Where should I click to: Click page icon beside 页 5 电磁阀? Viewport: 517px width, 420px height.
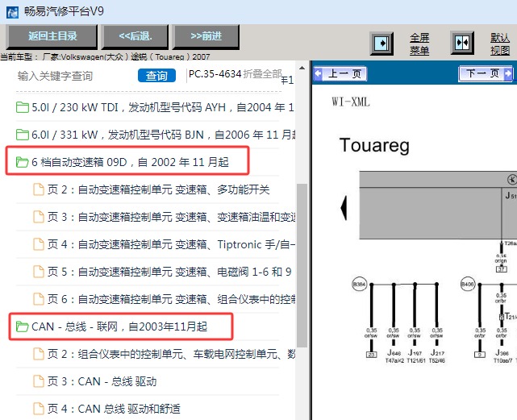point(39,272)
